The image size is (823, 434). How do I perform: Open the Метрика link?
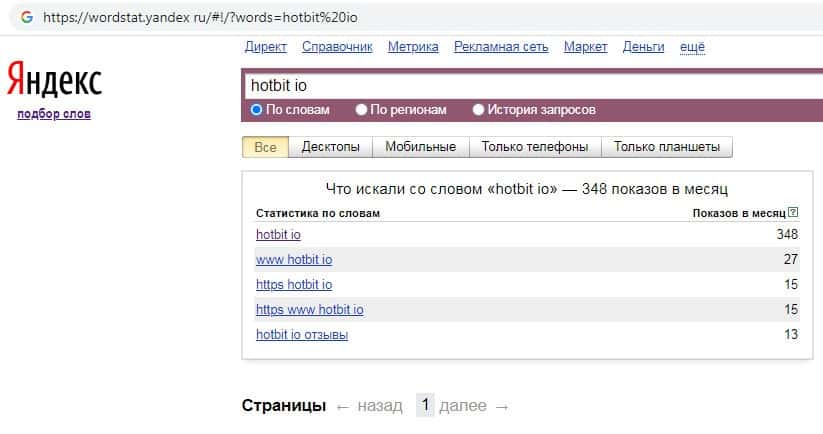(413, 47)
